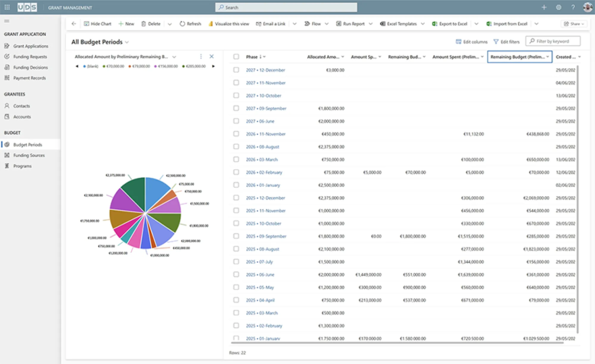Click Import from Excel
The image size is (595, 364).
[507, 24]
